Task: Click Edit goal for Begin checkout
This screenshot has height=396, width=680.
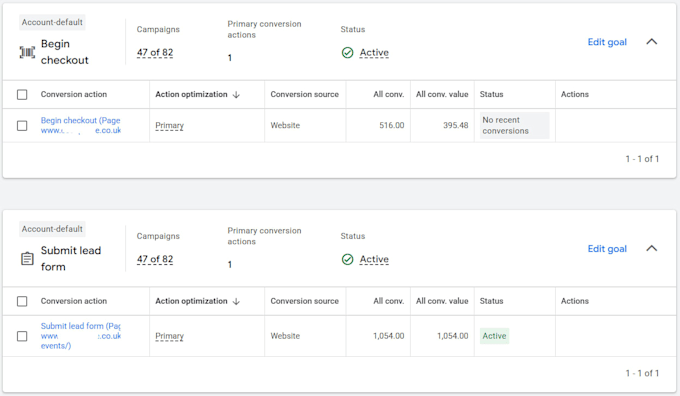Action: click(x=607, y=42)
